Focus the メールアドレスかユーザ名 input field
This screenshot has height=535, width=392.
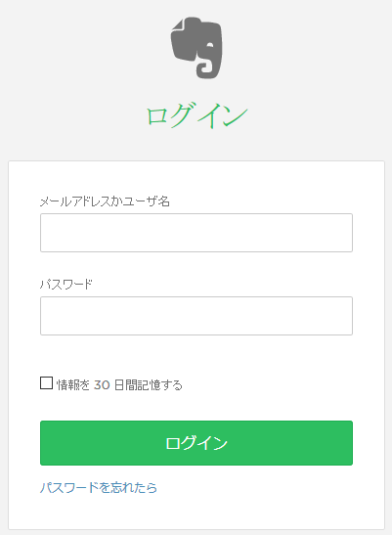(196, 233)
